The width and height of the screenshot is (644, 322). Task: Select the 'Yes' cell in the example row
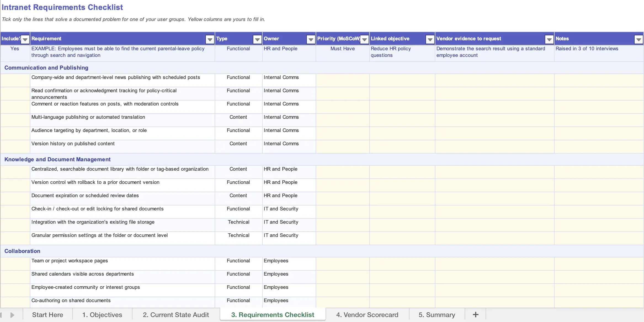coord(15,53)
